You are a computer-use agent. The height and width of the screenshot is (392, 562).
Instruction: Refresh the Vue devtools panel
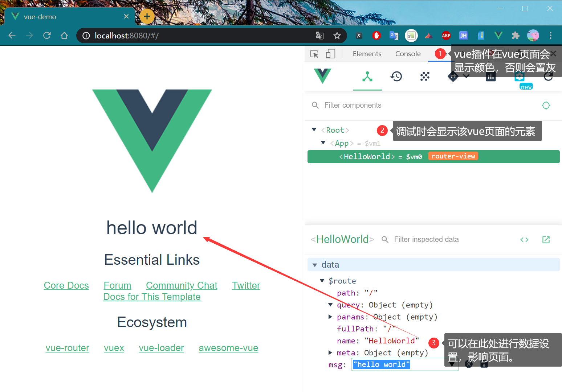click(x=548, y=77)
